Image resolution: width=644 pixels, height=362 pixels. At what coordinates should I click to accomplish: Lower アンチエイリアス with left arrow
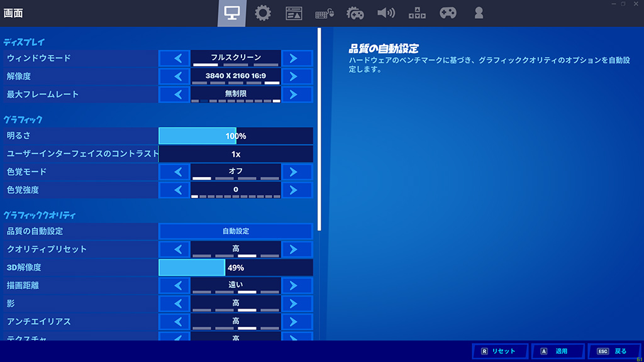[174, 321]
